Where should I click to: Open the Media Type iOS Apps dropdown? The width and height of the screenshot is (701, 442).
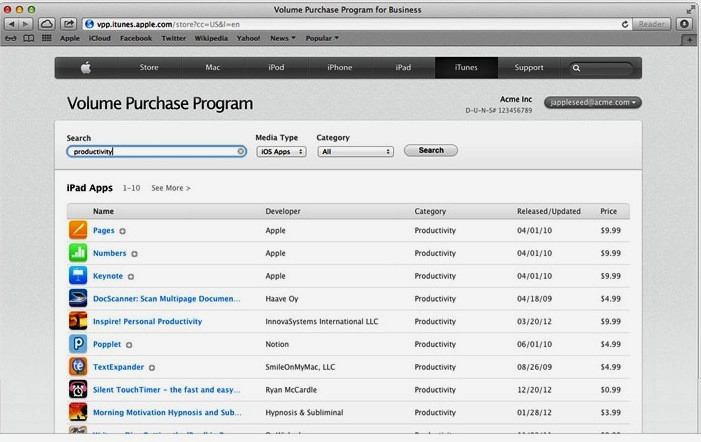(x=281, y=152)
